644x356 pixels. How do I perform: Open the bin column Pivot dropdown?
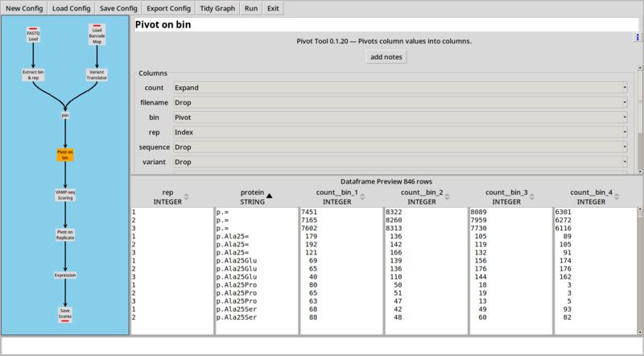[400, 117]
